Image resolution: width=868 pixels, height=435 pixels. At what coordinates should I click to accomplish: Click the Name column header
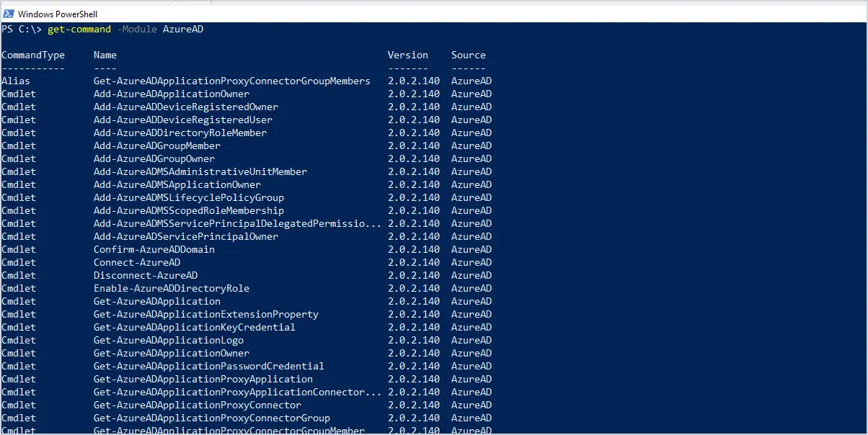pos(105,55)
